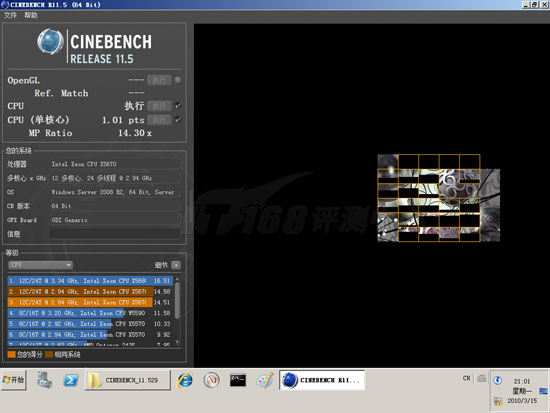Launch PowerShell from taskbar
This screenshot has width=550, height=413.
click(71, 380)
